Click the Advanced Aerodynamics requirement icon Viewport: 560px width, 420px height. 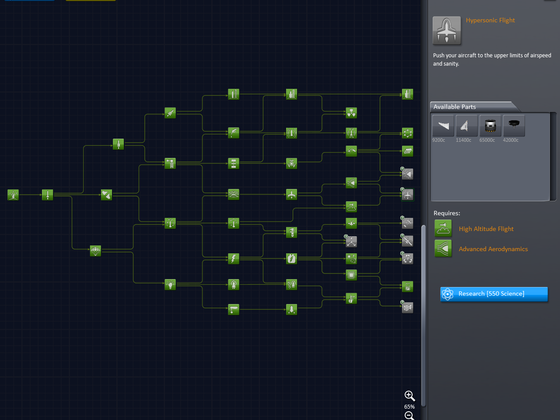pos(443,249)
